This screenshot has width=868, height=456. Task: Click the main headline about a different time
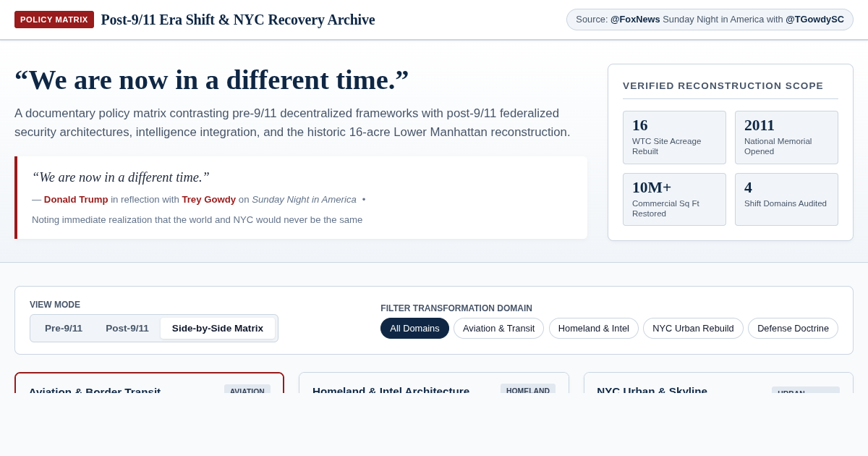[212, 80]
